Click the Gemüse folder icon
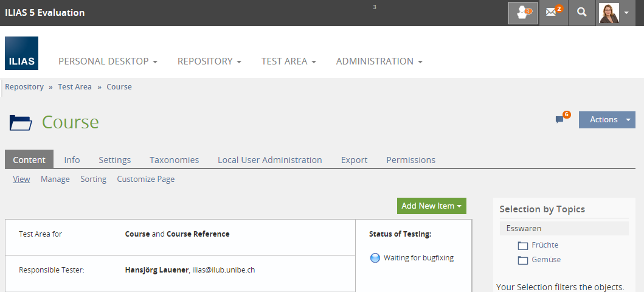Viewport: 644px width, 292px height. coord(523,260)
